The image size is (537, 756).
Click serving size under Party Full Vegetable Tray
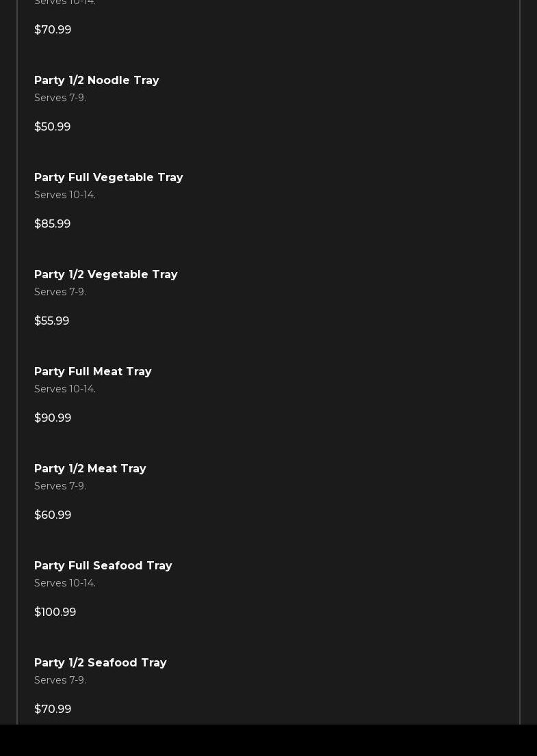(65, 195)
